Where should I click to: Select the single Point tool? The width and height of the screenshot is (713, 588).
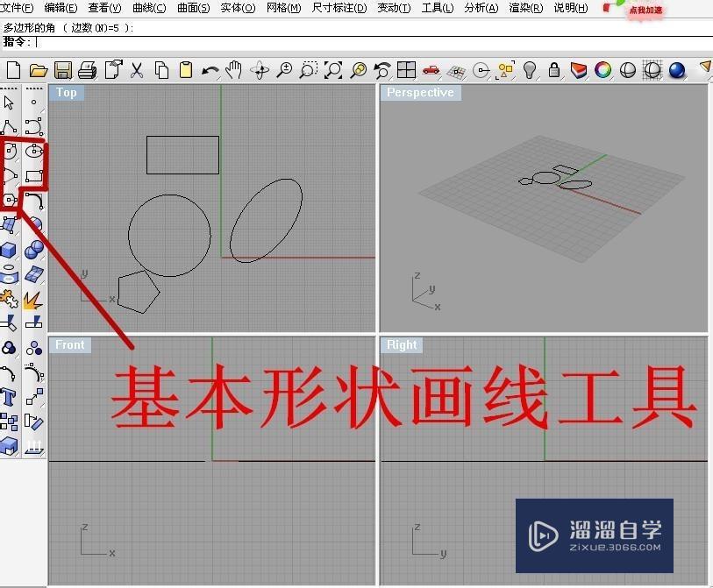click(x=33, y=103)
